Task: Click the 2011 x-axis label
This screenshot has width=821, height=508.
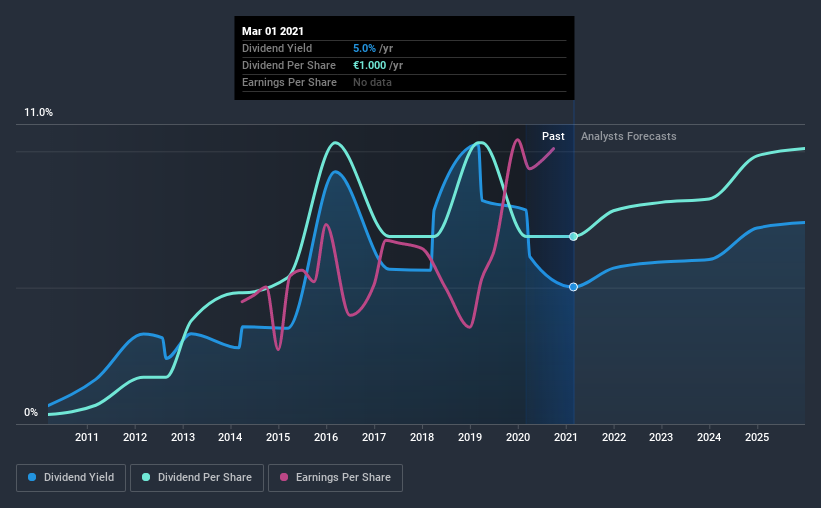Action: point(87,437)
